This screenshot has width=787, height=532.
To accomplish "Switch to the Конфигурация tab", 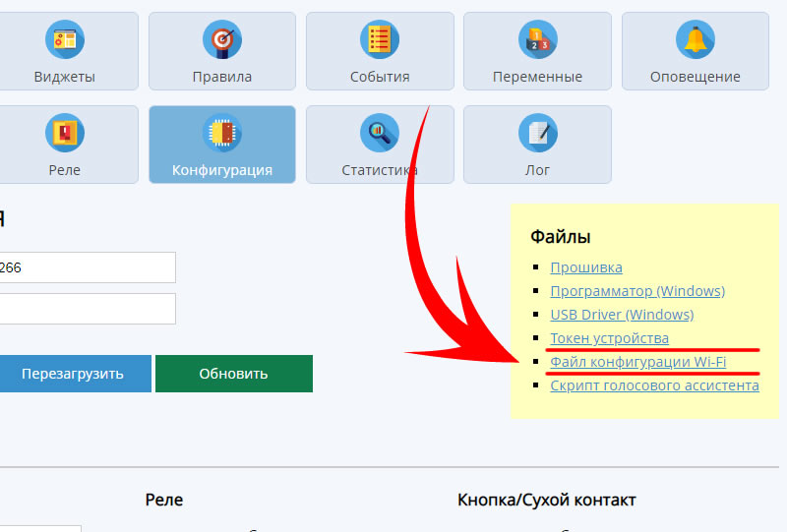I will (x=222, y=146).
